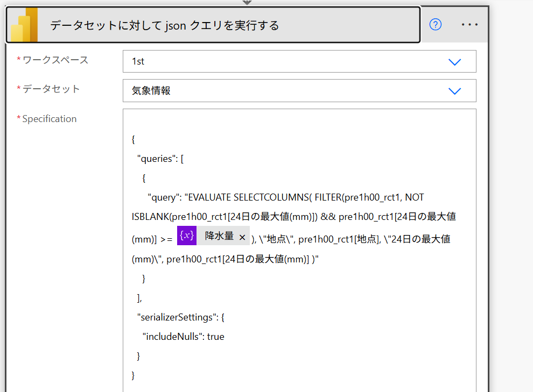
Task: Click the Specification label
Action: (x=50, y=119)
